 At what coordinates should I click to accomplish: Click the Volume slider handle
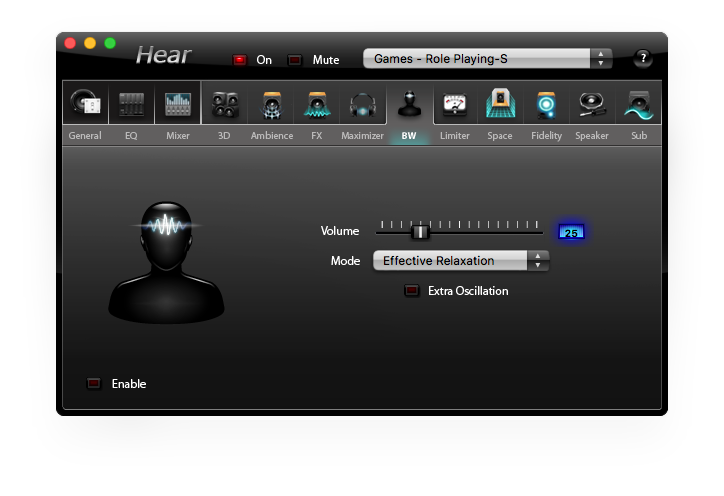421,231
